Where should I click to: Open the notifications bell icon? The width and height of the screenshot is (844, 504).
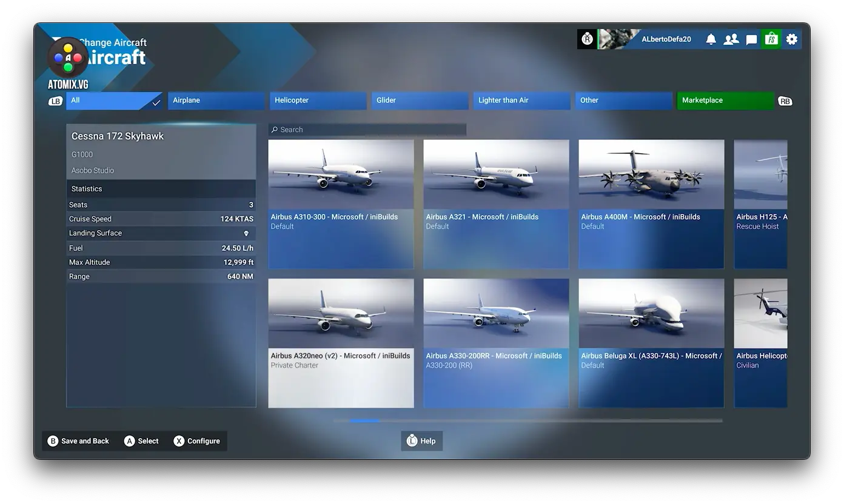(x=711, y=39)
